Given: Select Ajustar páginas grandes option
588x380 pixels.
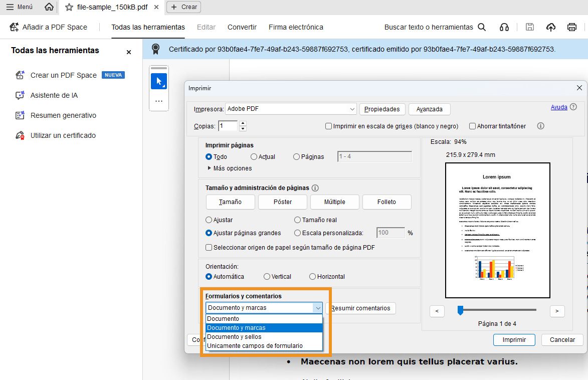Looking at the screenshot, I should click(x=209, y=233).
